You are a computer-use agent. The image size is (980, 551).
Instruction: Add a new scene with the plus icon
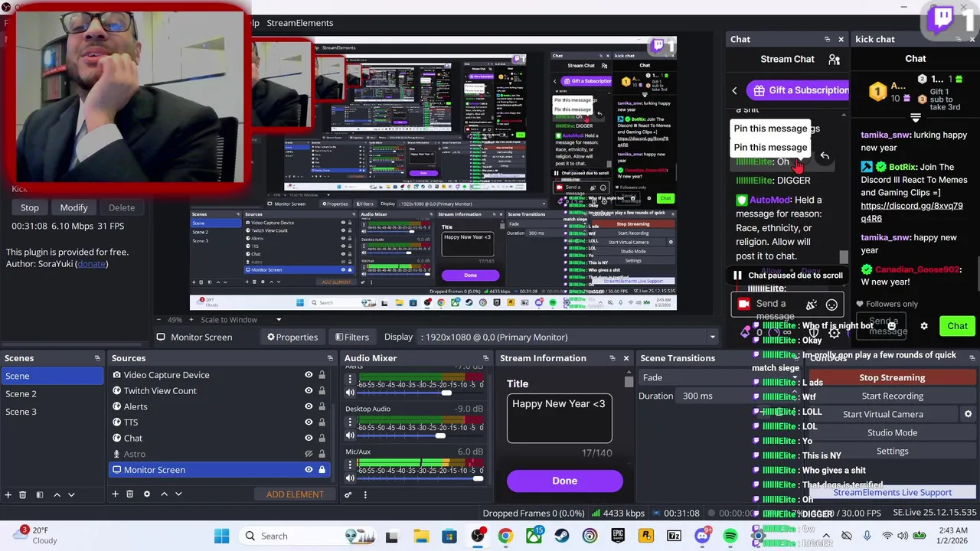[8, 494]
